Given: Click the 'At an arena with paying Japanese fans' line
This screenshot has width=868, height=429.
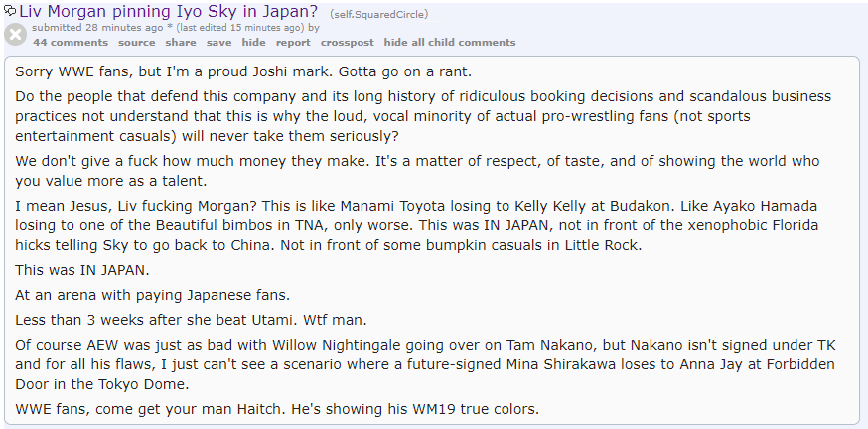Looking at the screenshot, I should pos(152,295).
